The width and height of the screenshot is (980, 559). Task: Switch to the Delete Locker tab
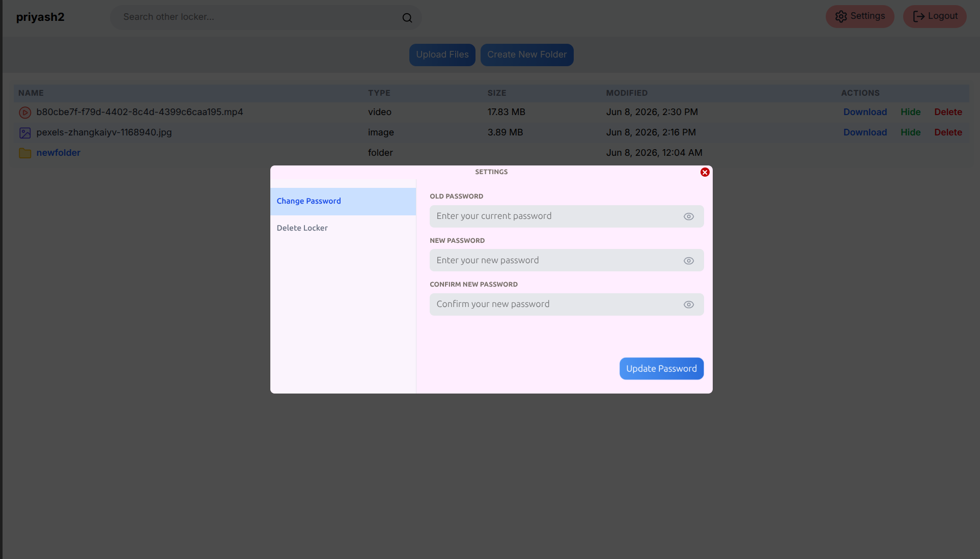coord(343,228)
